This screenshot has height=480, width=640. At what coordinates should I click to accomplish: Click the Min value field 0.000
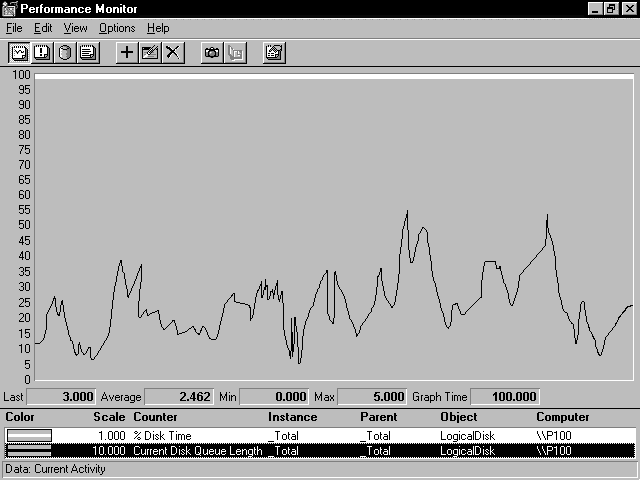[274, 396]
